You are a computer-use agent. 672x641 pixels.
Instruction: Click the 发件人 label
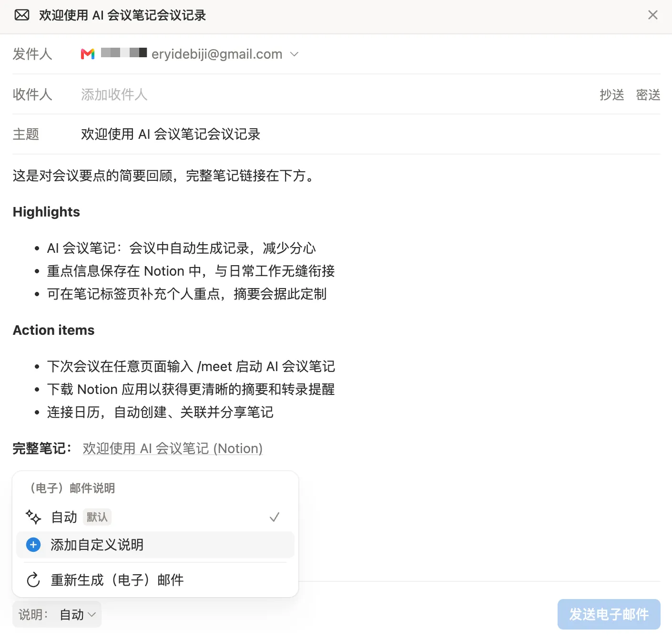pyautogui.click(x=32, y=54)
